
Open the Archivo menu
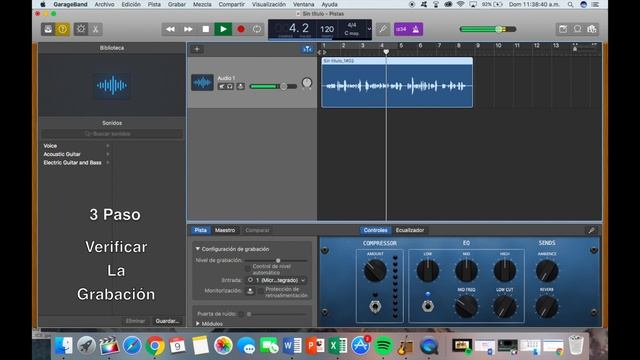coord(104,4)
